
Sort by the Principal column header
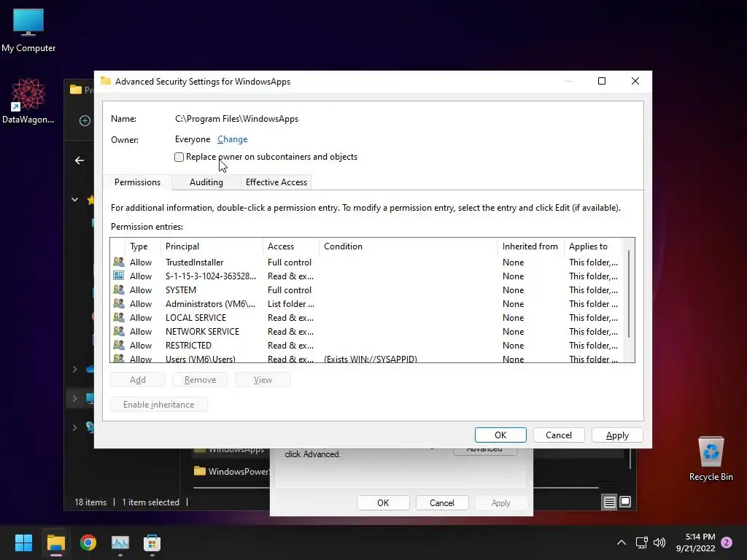212,246
